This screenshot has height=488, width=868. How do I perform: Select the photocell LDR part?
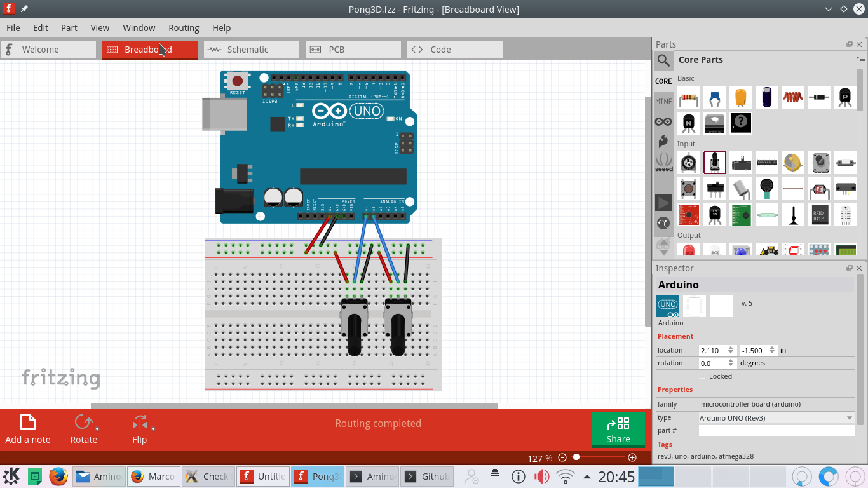(x=819, y=189)
